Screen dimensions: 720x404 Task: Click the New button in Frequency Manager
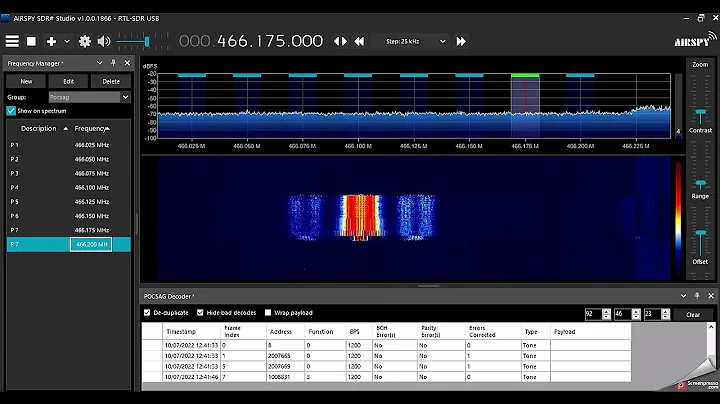pyautogui.click(x=26, y=81)
